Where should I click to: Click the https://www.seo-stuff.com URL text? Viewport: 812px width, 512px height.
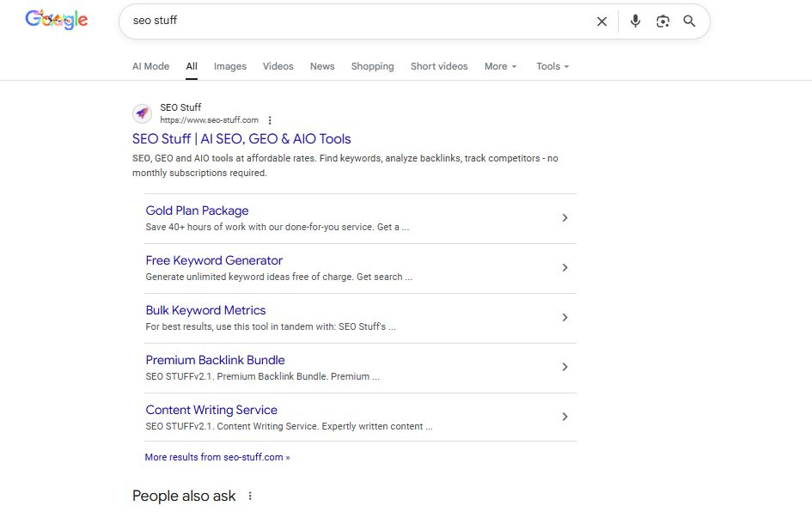(209, 120)
